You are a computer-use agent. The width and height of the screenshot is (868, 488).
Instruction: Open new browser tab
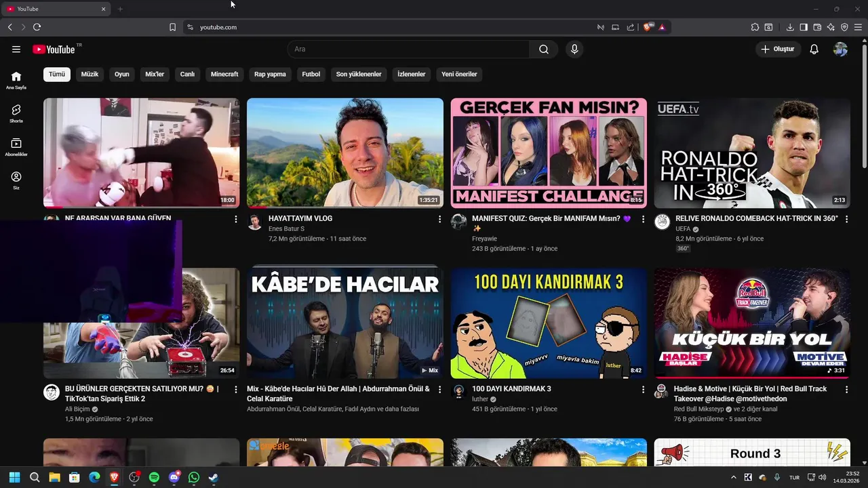(x=120, y=9)
